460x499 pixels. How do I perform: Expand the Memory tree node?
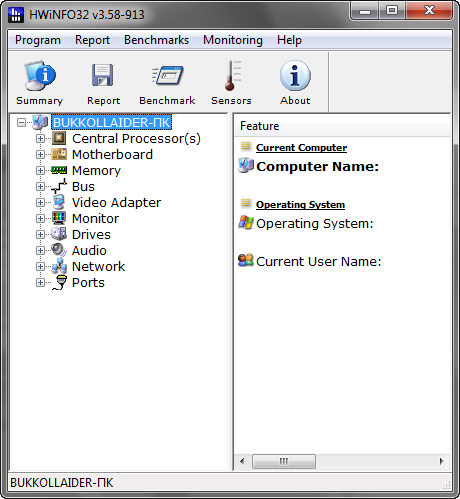tap(40, 170)
